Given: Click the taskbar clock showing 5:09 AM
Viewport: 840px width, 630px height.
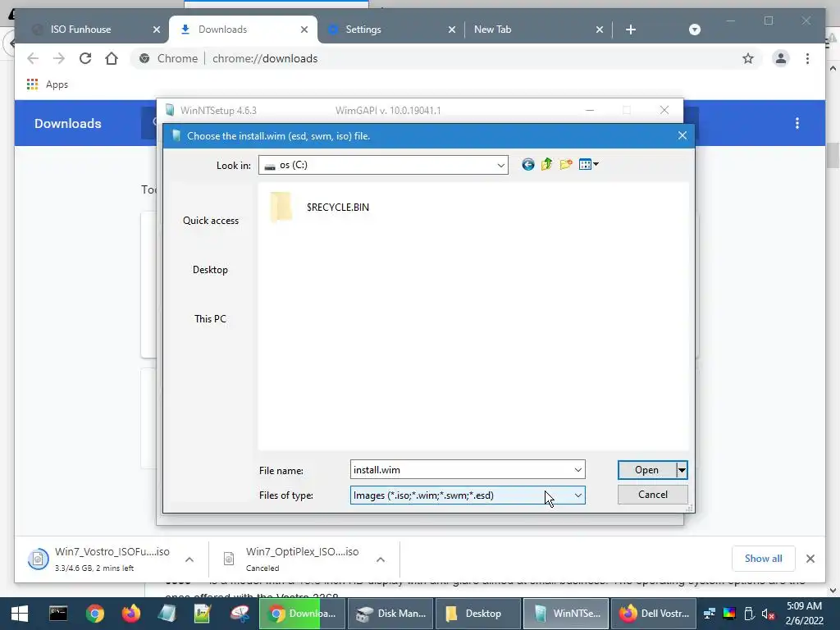Looking at the screenshot, I should pyautogui.click(x=804, y=614).
